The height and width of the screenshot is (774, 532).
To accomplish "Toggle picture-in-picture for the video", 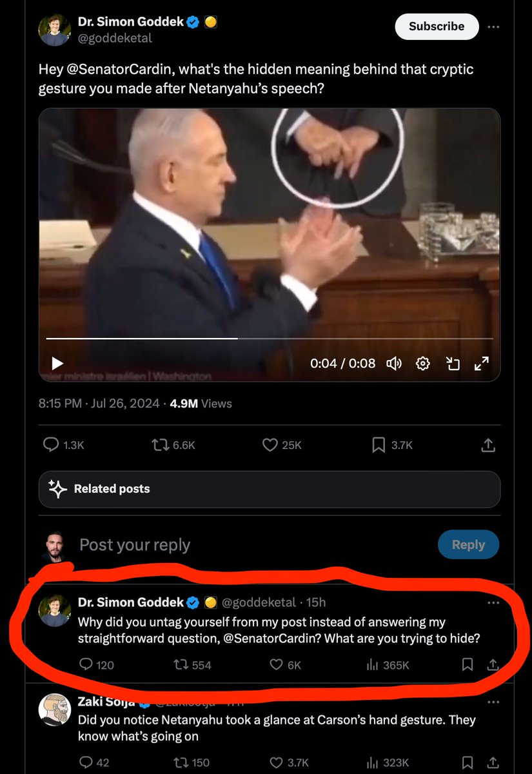I will (453, 363).
